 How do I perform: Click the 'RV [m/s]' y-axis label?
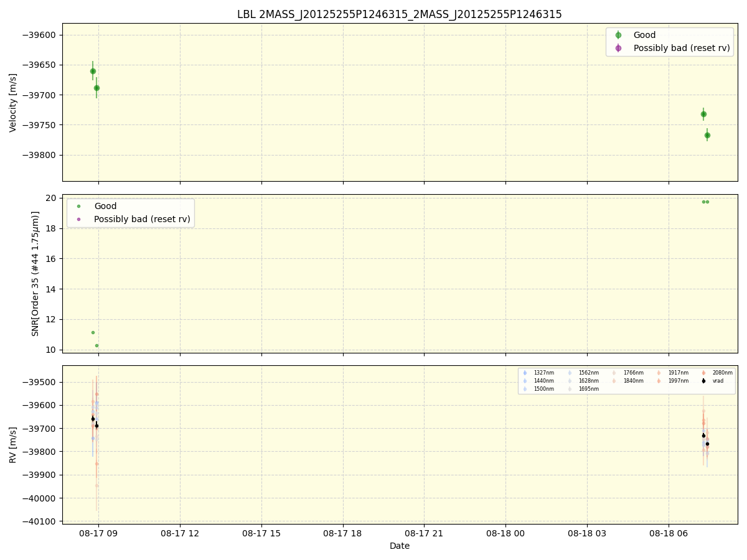[x=13, y=444]
